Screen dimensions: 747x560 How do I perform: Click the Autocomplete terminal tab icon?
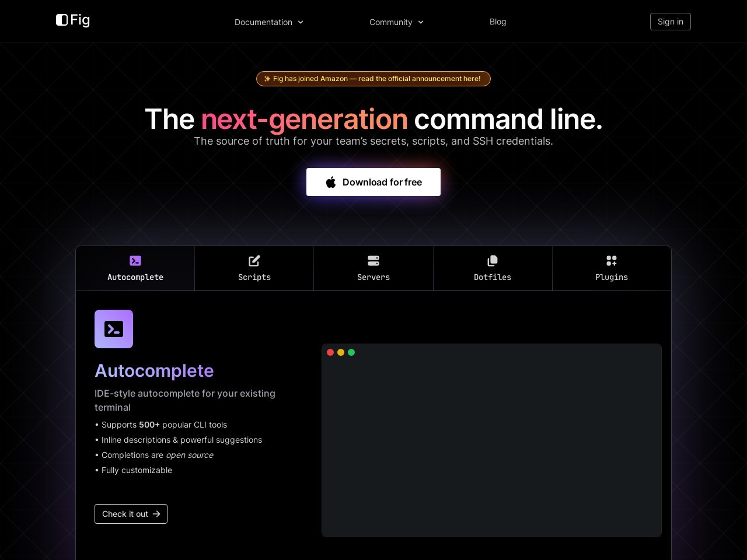pos(135,261)
